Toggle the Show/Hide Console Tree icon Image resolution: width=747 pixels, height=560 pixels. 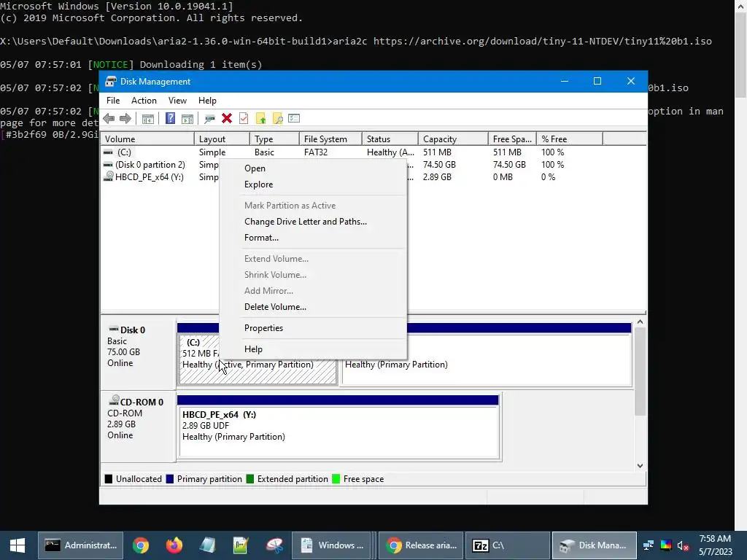pyautogui.click(x=148, y=119)
